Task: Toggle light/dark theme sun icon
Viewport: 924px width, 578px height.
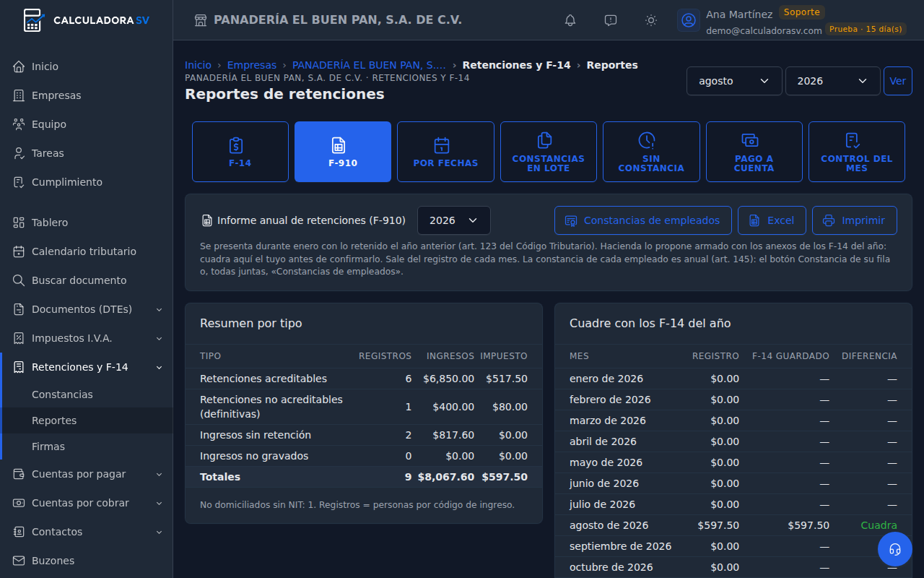Action: tap(651, 20)
